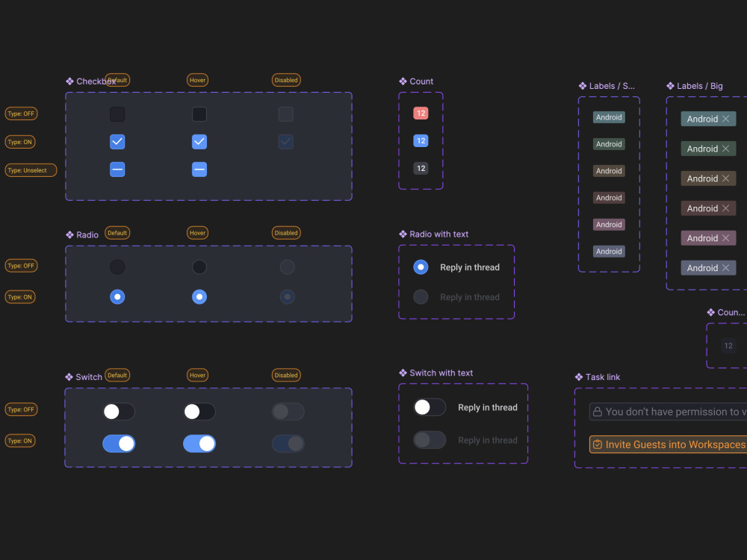Turn off the Hover ON switch
The height and width of the screenshot is (560, 747).
(199, 444)
